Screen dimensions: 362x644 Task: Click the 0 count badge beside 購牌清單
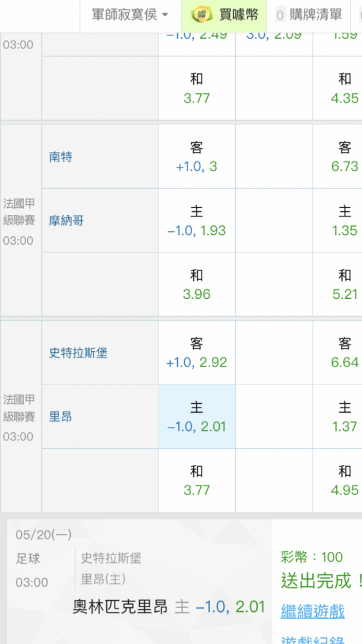pyautogui.click(x=280, y=15)
